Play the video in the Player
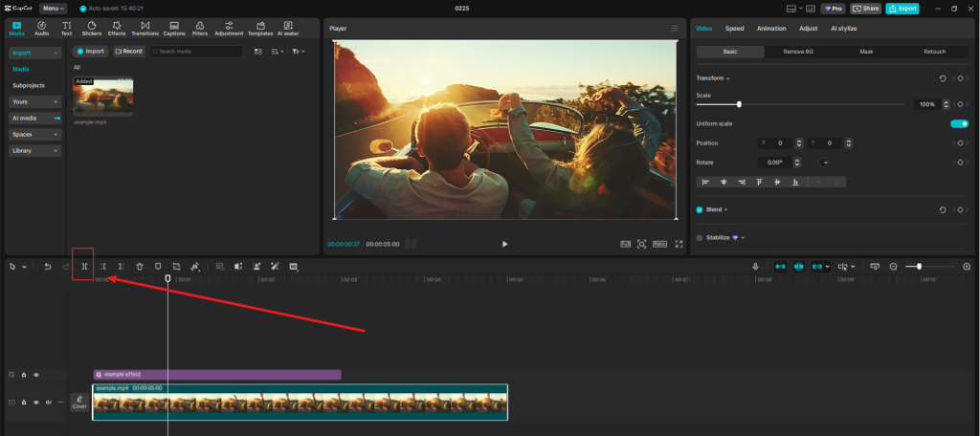980x436 pixels. pos(505,244)
